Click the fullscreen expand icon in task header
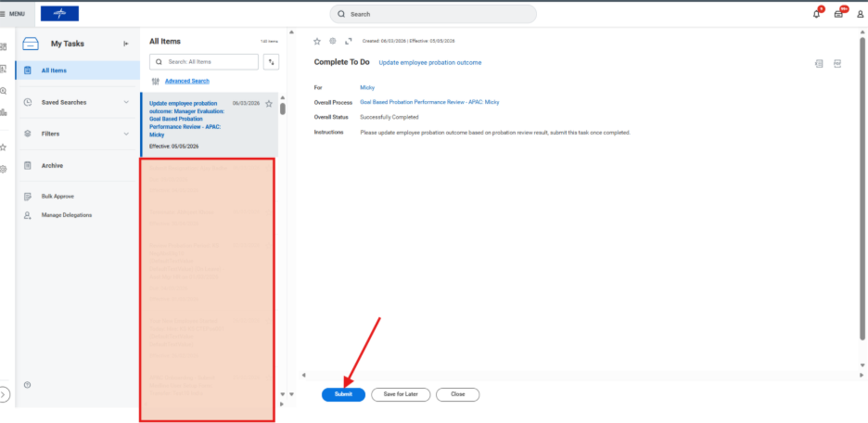Screen dimensions: 868x423 [x=349, y=41]
